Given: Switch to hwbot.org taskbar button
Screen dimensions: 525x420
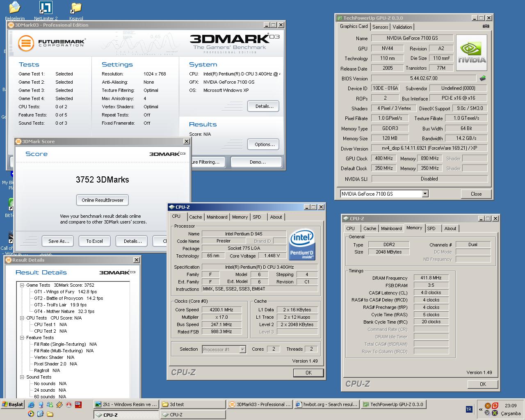Looking at the screenshot, I should click(326, 404).
